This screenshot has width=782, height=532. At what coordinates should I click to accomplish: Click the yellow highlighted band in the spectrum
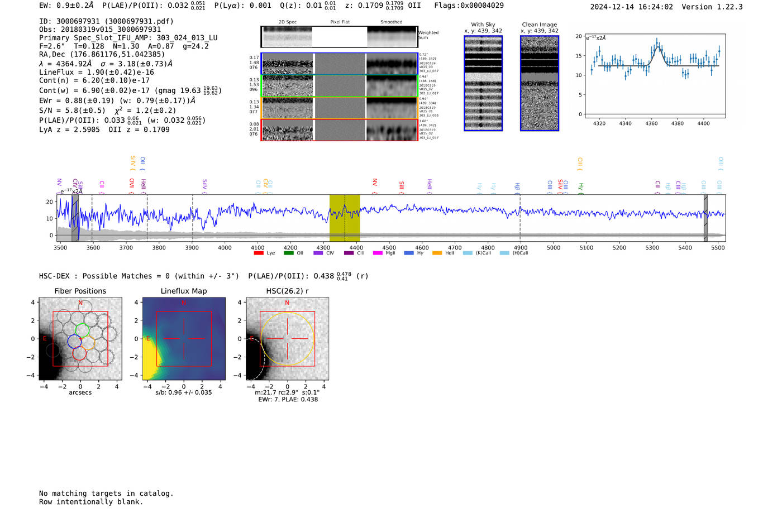[x=344, y=218]
